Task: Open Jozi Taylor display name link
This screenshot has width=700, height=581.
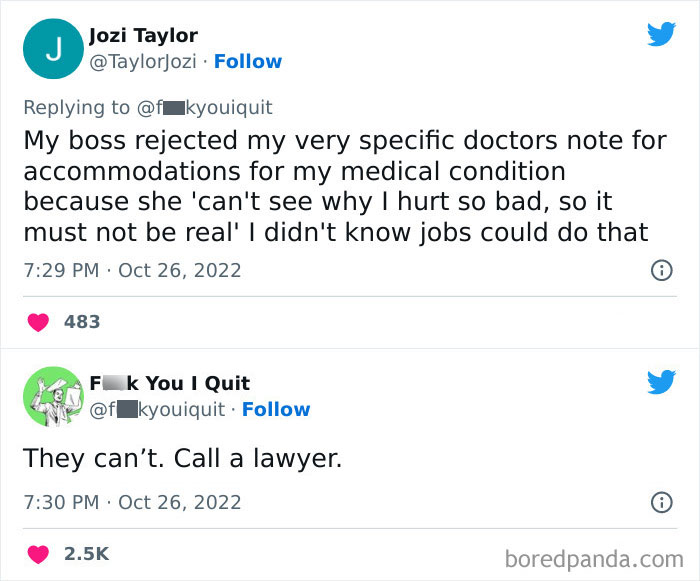Action: (143, 37)
